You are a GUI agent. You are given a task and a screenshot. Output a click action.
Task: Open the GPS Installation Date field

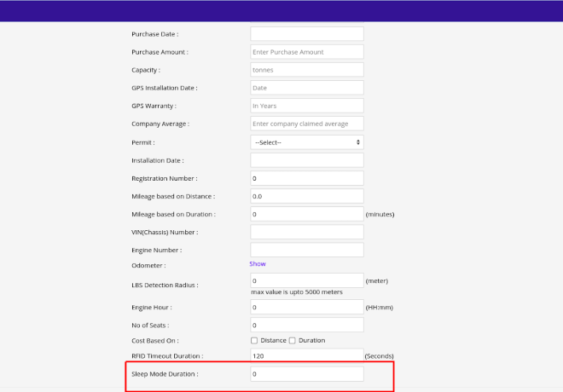pyautogui.click(x=307, y=88)
